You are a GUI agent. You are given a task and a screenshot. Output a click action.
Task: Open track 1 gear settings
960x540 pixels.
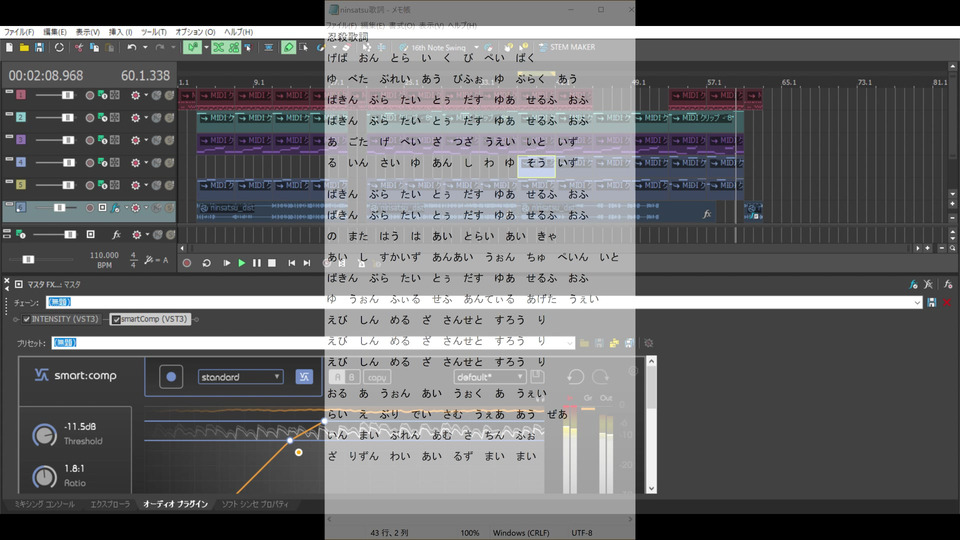point(135,96)
